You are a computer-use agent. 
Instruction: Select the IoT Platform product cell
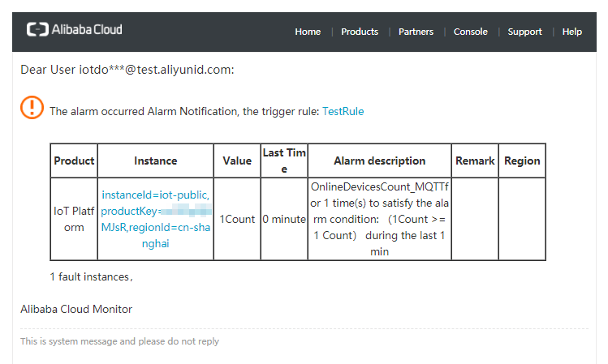(74, 219)
